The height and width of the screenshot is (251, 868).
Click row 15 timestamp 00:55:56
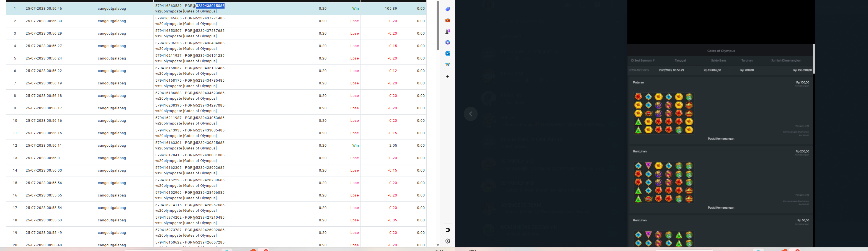(44, 183)
